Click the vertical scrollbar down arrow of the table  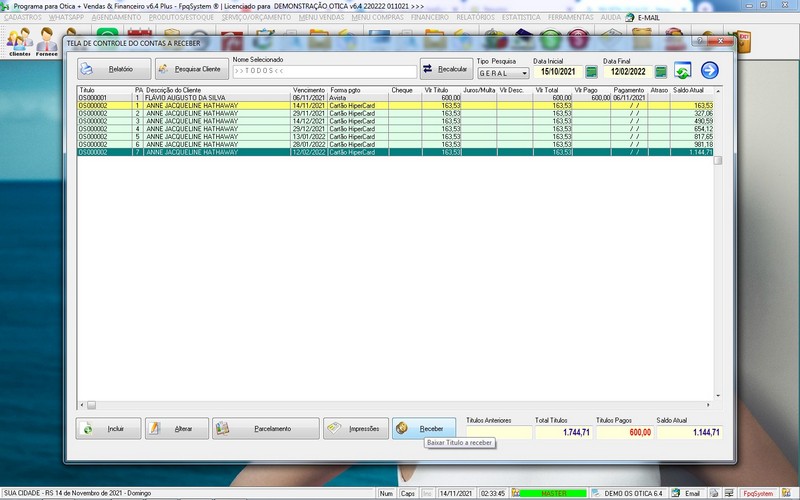click(x=718, y=396)
